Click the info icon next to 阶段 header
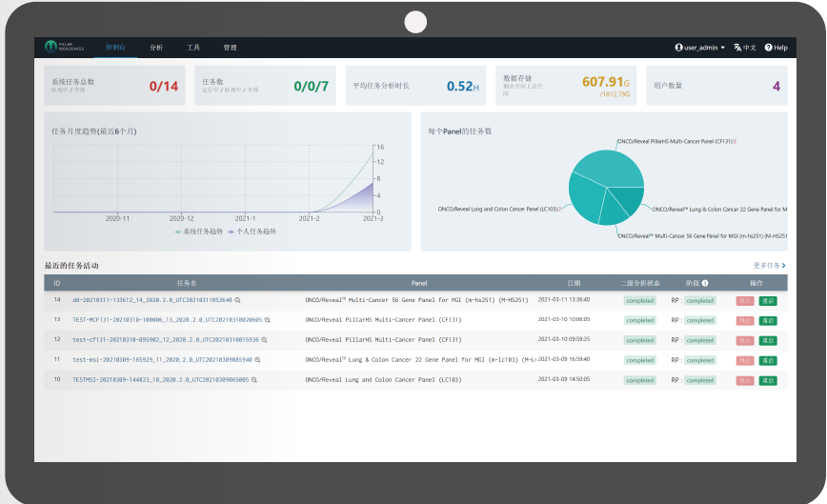 pos(705,283)
